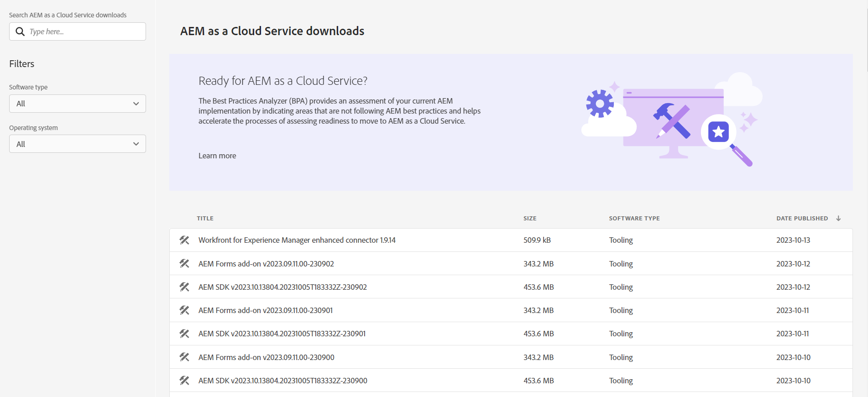Focus the Type here search field
Viewport: 868px width, 397px height.
pyautogui.click(x=84, y=31)
